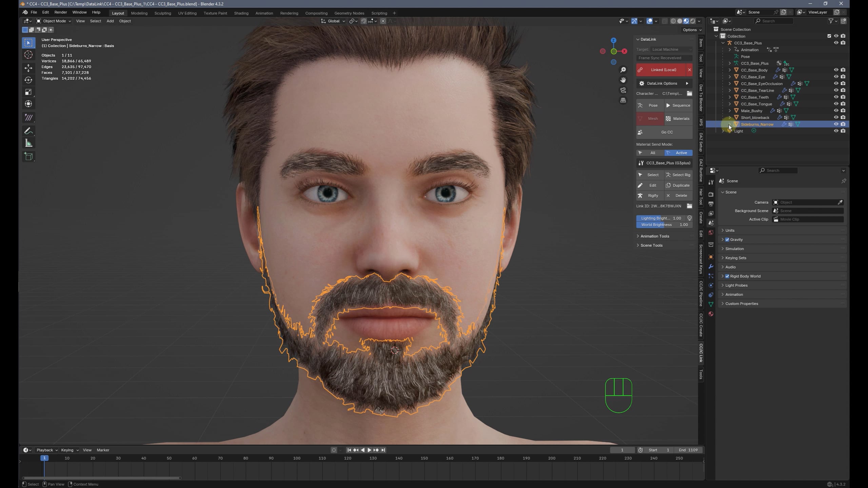868x488 pixels.
Task: Click the Add Cube tool icon
Action: tap(28, 156)
